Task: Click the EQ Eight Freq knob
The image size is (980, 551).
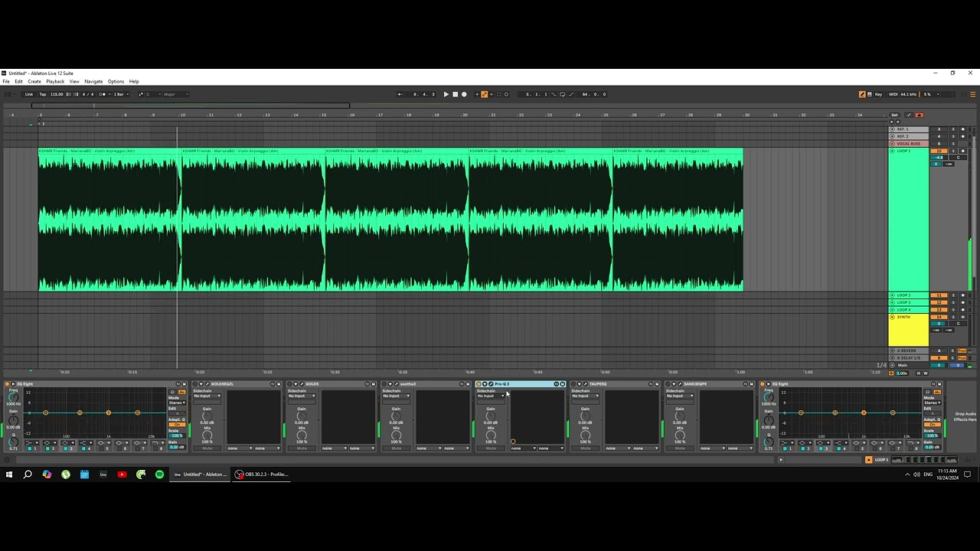Action: [x=13, y=398]
